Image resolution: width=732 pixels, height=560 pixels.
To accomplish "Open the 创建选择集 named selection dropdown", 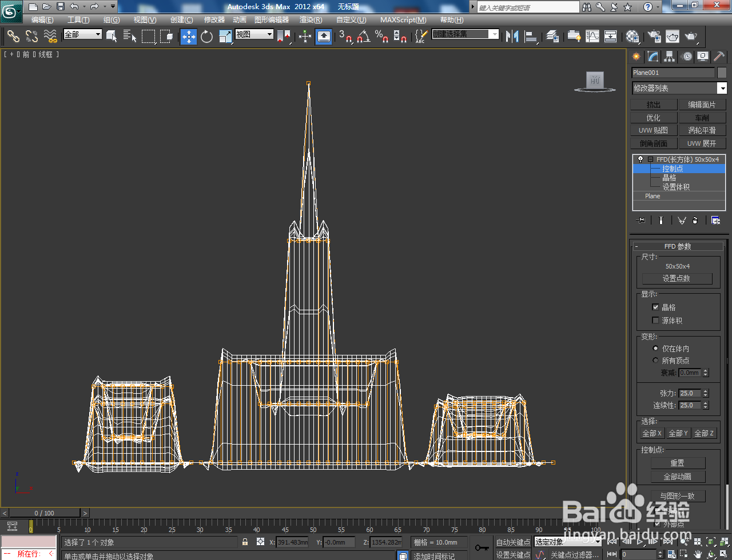I will [466, 34].
